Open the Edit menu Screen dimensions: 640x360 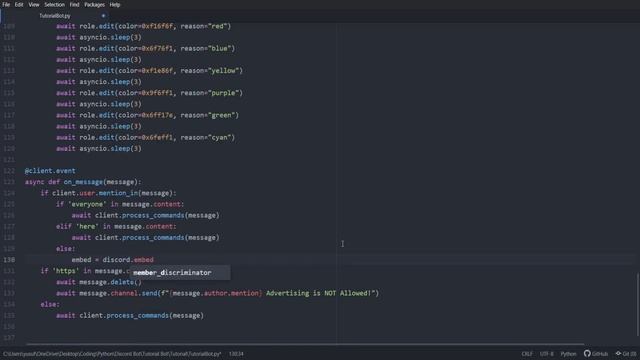[x=19, y=4]
